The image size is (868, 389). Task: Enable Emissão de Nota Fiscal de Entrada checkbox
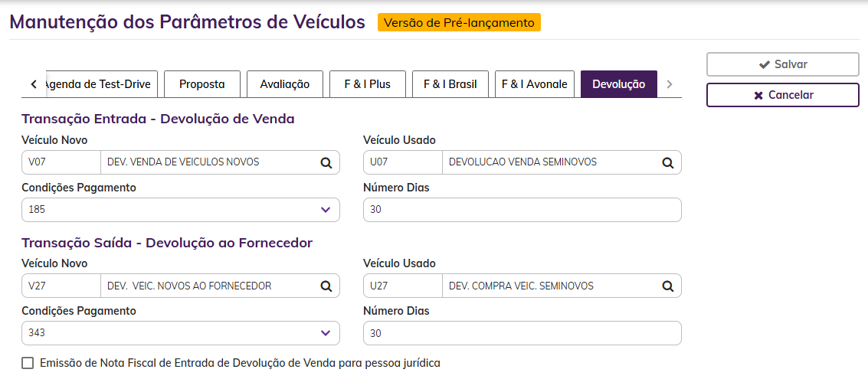[28, 364]
